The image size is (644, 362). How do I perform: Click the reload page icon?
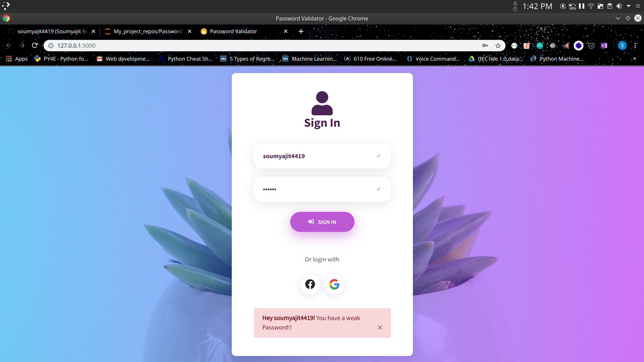click(35, 46)
